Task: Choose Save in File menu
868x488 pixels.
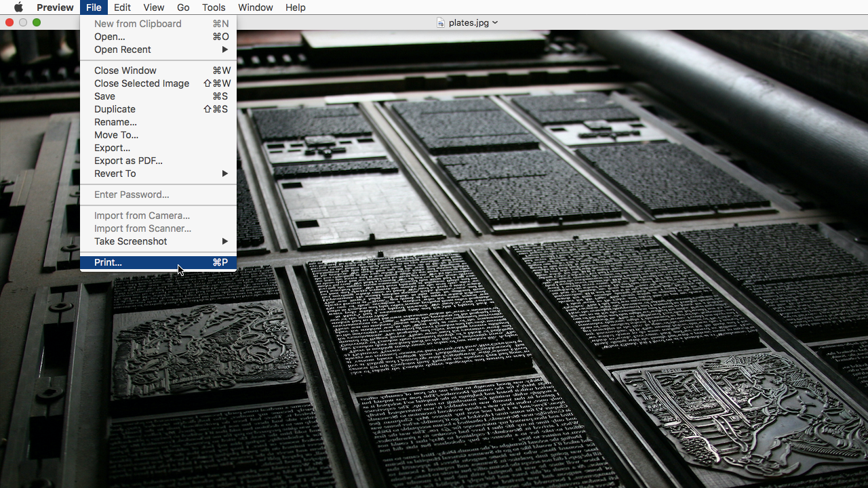Action: pos(158,96)
